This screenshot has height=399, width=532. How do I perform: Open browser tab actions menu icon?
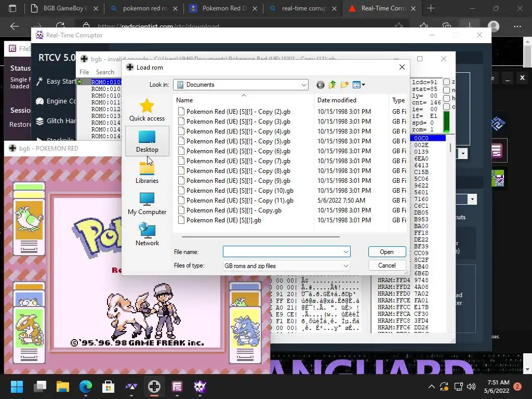(x=12, y=8)
